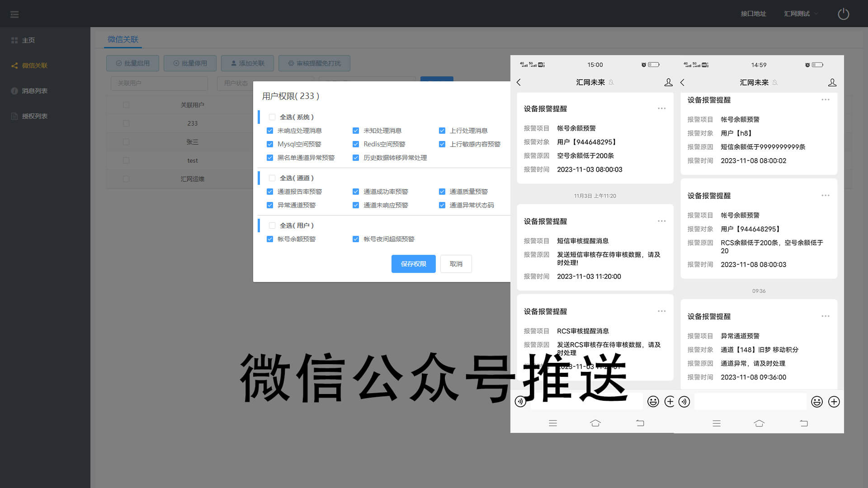Check the row checkbox for test
Image resolution: width=868 pixels, height=488 pixels.
click(126, 160)
